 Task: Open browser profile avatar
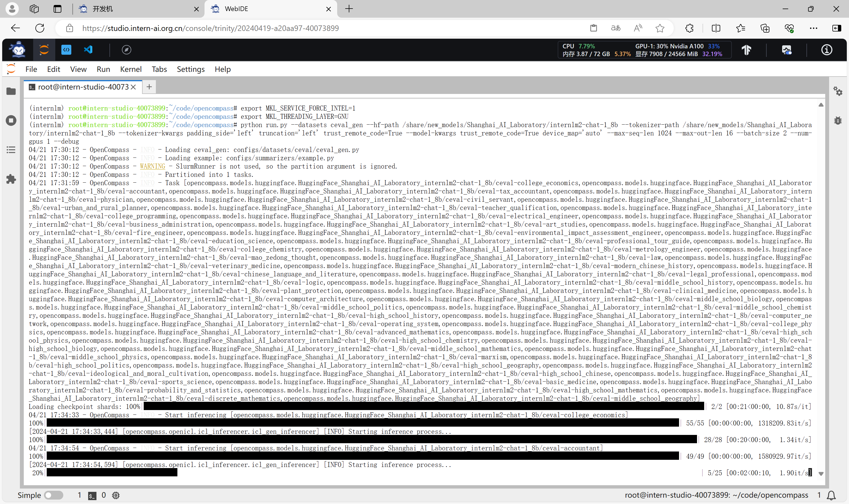tap(12, 9)
